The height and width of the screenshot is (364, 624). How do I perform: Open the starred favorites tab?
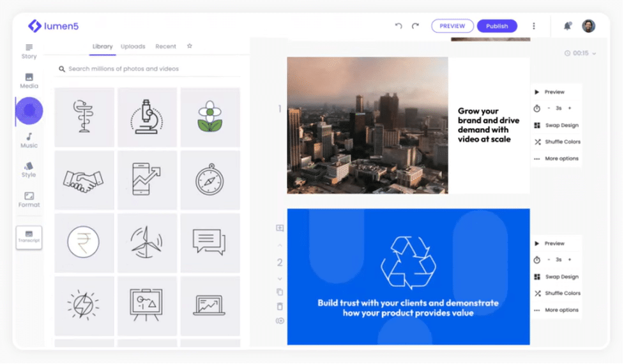click(x=190, y=46)
